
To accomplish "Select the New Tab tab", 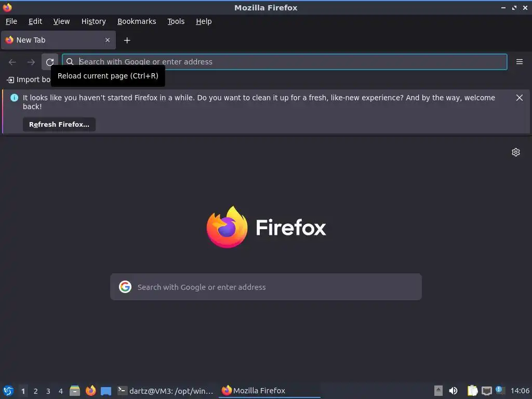I will tap(58, 40).
